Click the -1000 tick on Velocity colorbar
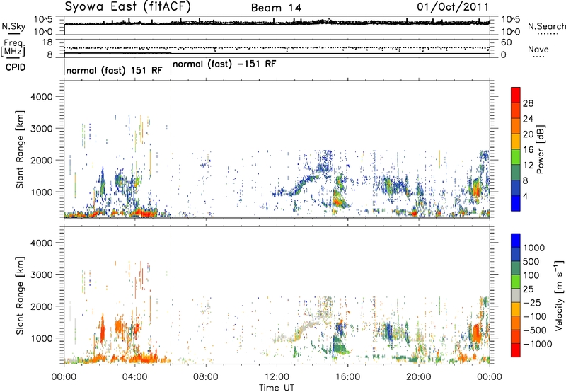Screen dimensions: 566x392 tap(537, 344)
